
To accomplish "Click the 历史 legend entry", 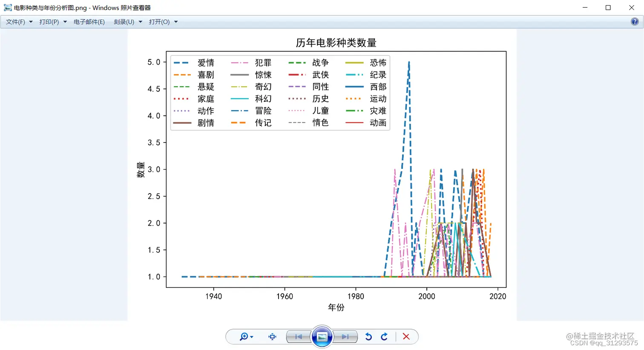I will pos(309,98).
